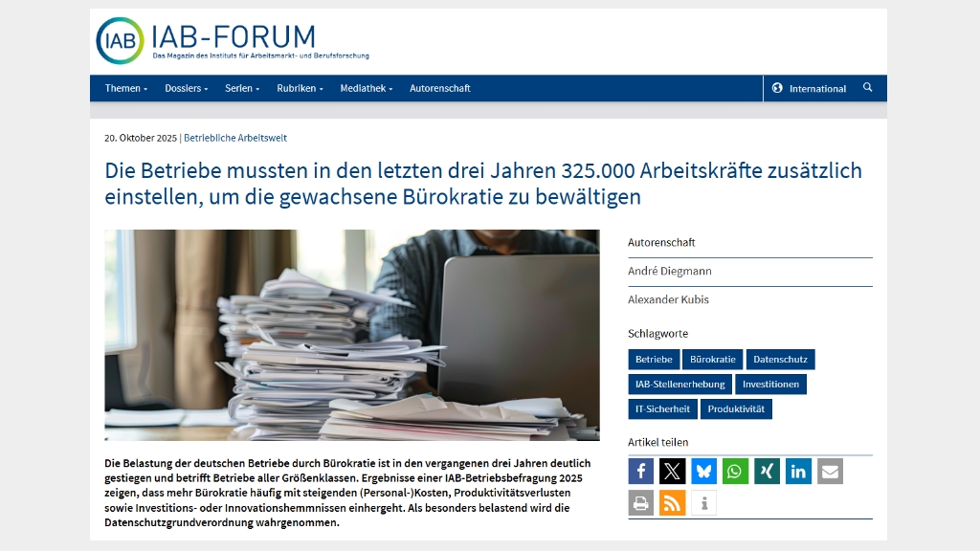Open the Rubriken dropdown
This screenshot has width=980, height=551.
[x=300, y=88]
